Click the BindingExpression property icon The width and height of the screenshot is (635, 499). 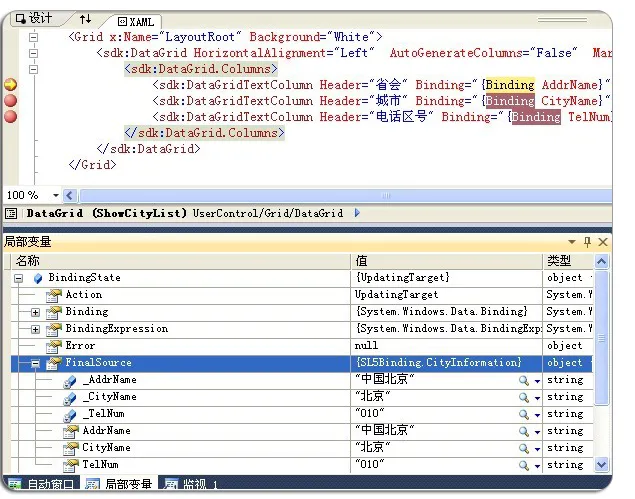53,329
